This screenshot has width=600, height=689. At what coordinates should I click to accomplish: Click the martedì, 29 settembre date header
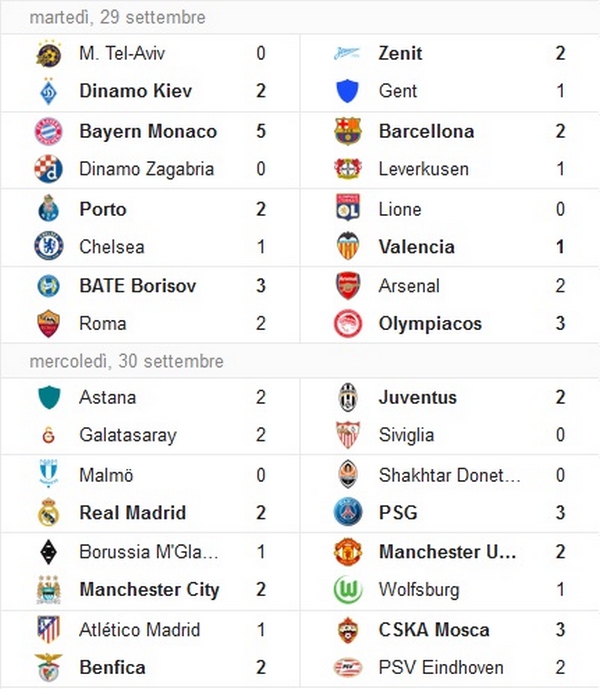pos(117,18)
